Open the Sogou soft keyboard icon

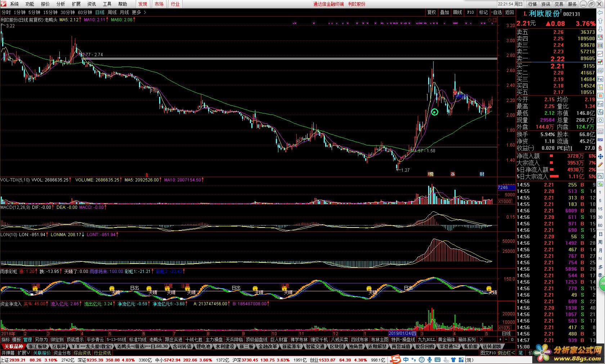[437, 359]
